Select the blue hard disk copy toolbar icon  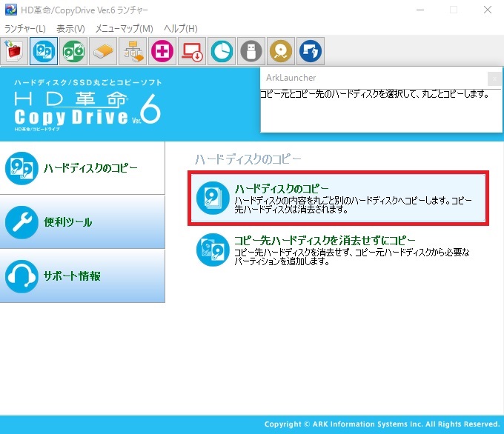click(x=44, y=51)
